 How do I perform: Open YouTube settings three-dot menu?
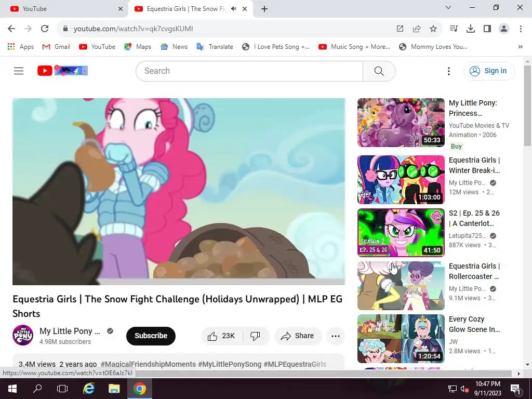pyautogui.click(x=448, y=71)
